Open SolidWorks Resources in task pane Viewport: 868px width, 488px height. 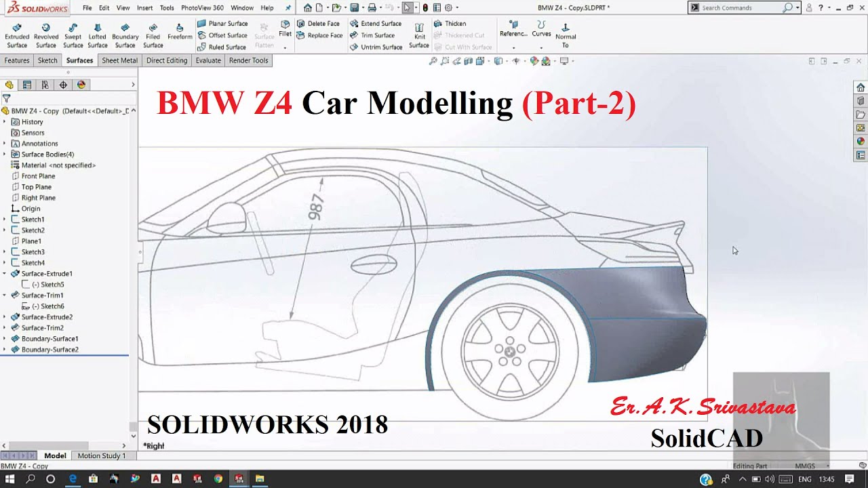click(861, 87)
